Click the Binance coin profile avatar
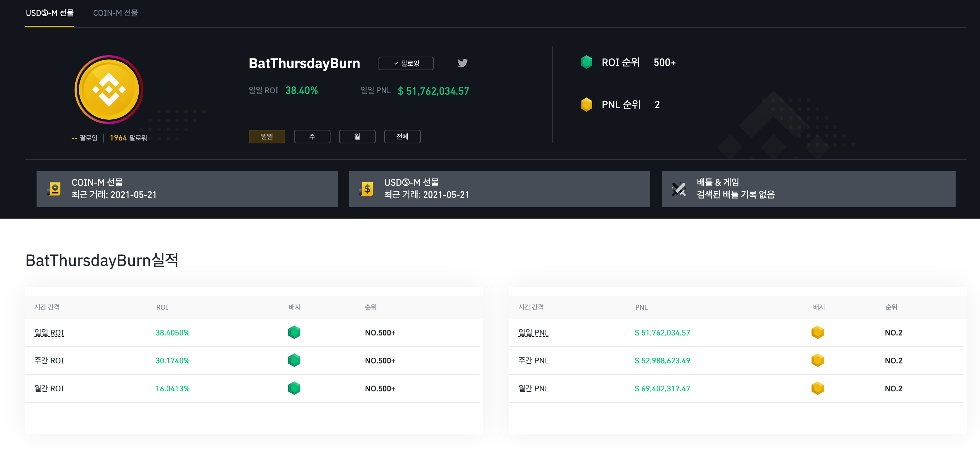The image size is (980, 453). [x=109, y=90]
